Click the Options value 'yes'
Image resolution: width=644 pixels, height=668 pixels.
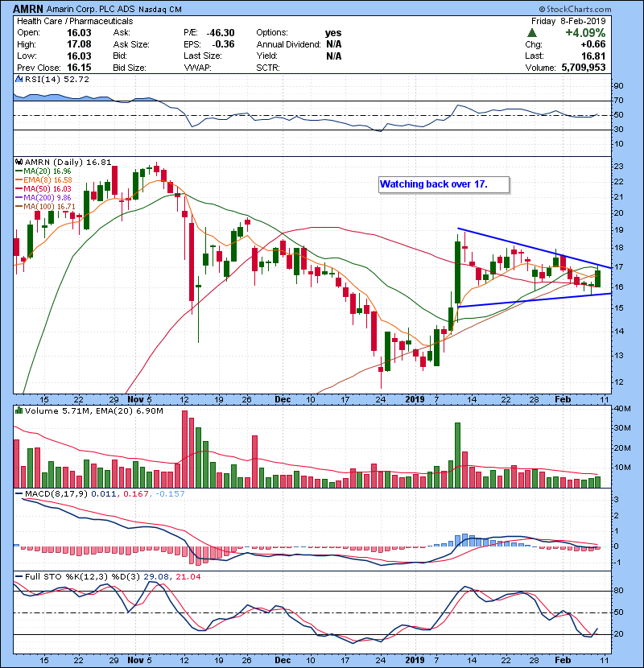coord(333,33)
